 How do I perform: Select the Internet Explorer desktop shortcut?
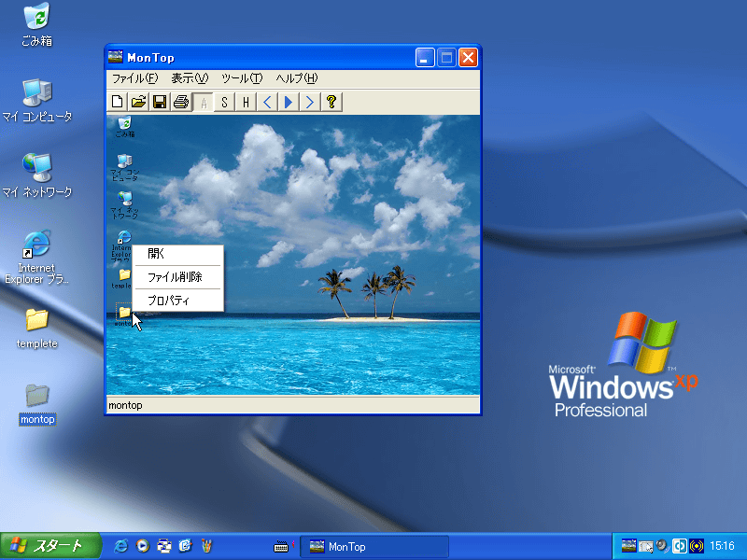(36, 258)
